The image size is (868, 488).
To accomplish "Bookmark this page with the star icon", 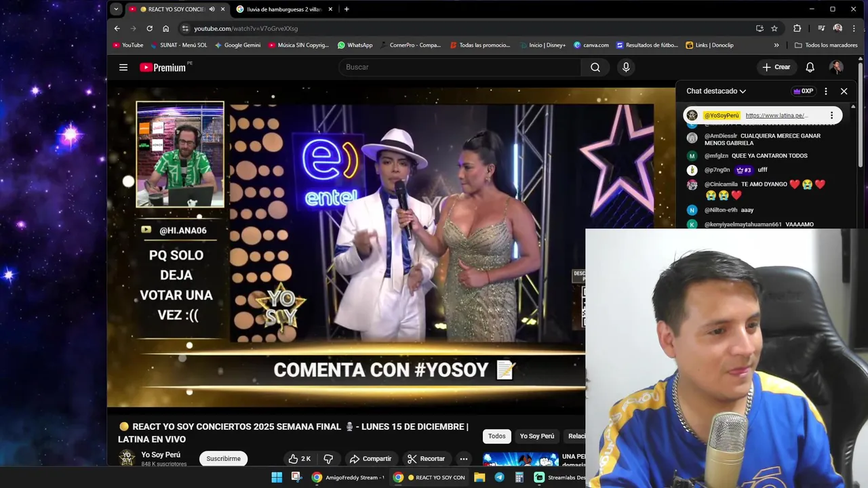I will point(774,28).
